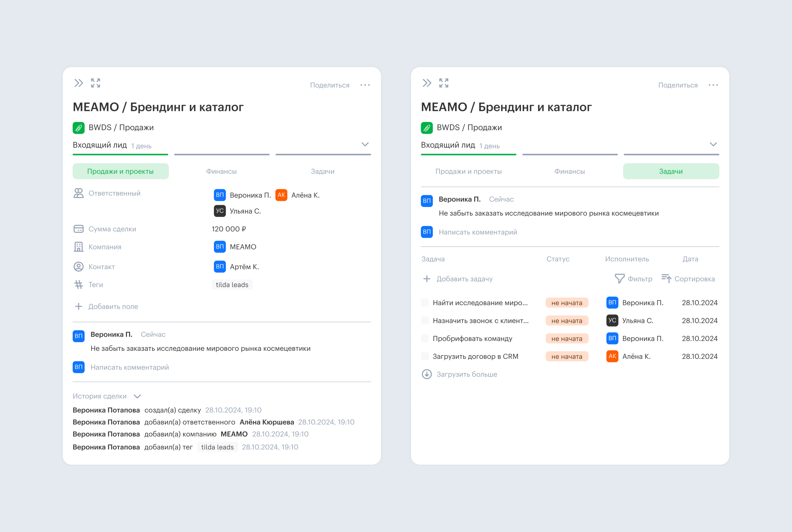
Task: Click the plus icon beside Добавить поле
Action: pyautogui.click(x=78, y=306)
